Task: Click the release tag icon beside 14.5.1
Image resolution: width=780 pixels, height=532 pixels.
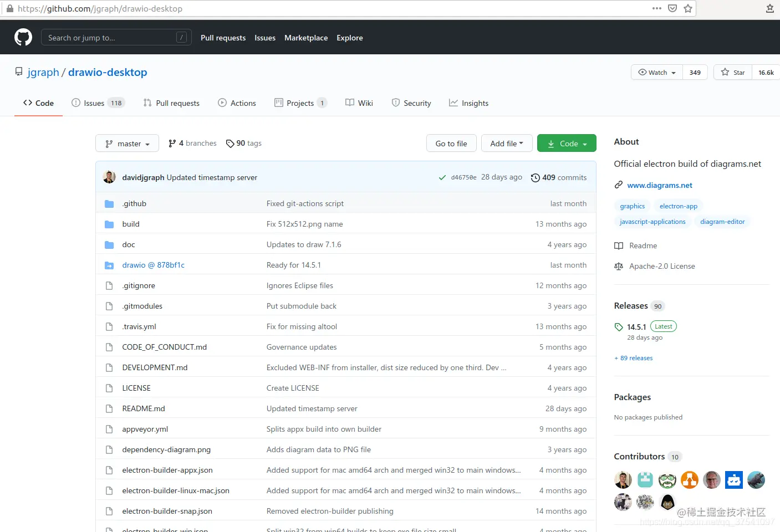Action: coord(619,327)
